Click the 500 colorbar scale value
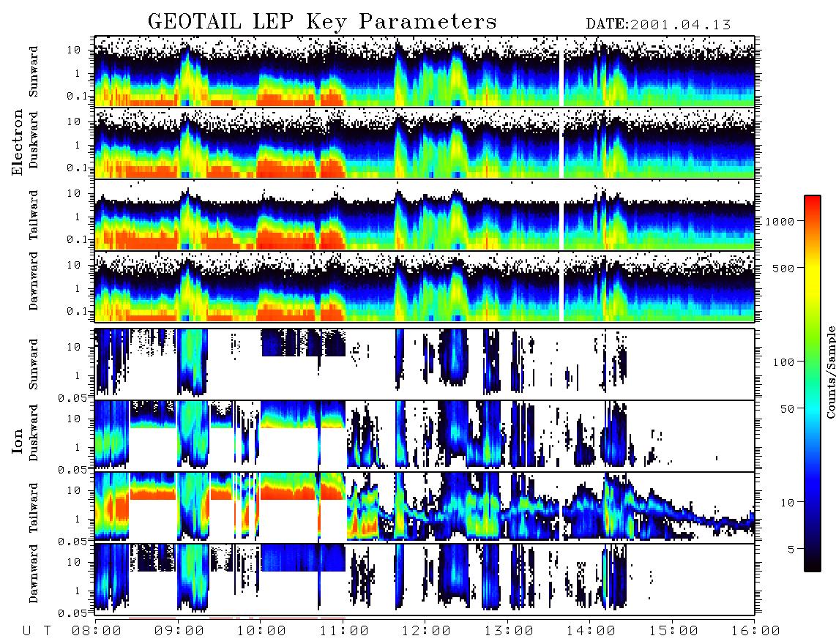836x644 pixels. coord(783,268)
